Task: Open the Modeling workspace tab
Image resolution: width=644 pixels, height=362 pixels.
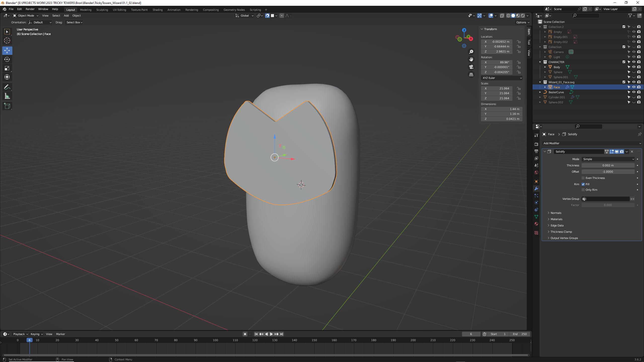Action: (x=85, y=10)
